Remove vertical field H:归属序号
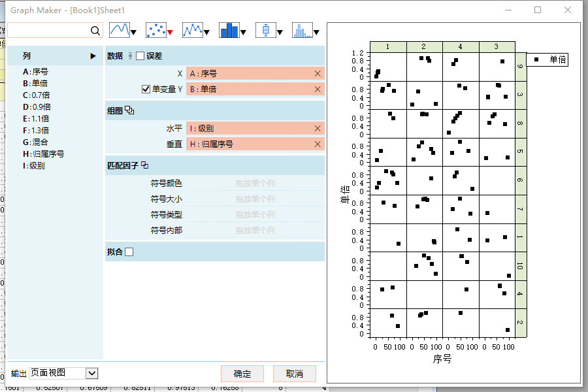588x392 pixels. click(x=318, y=144)
